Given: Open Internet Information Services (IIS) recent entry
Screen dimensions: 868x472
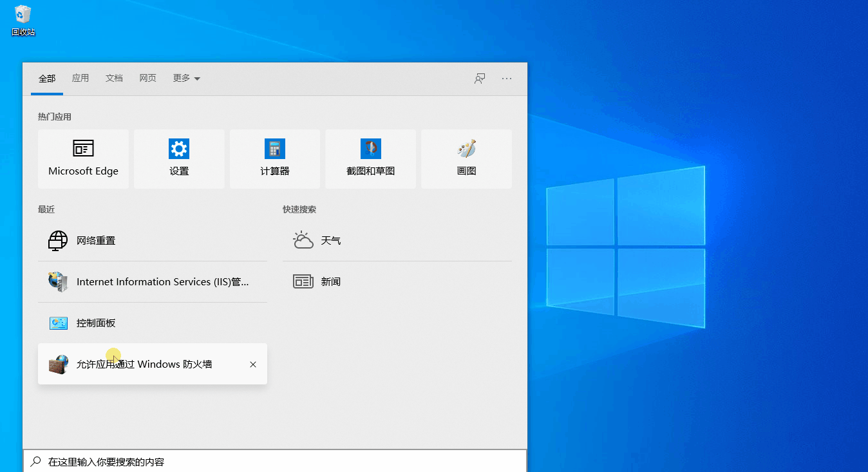Looking at the screenshot, I should [x=153, y=282].
